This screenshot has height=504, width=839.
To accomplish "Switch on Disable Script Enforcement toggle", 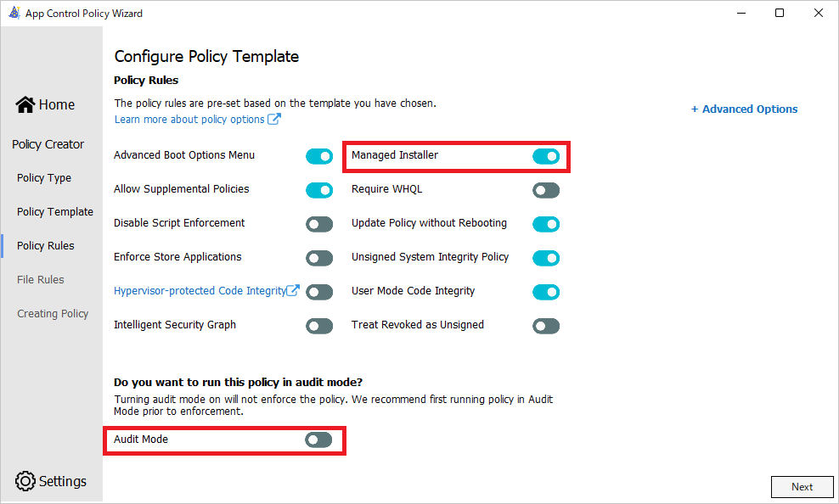I will pyautogui.click(x=319, y=224).
